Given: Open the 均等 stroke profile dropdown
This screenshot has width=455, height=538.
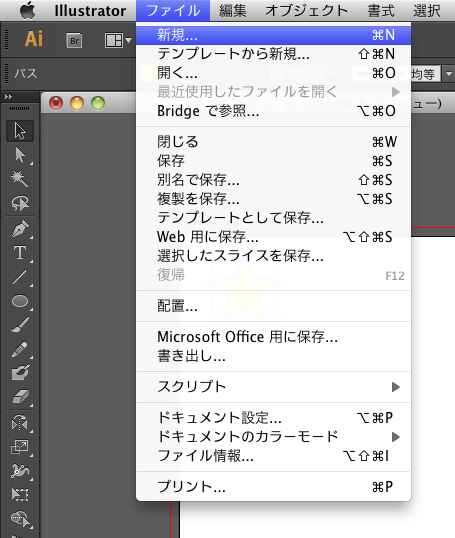Looking at the screenshot, I should pyautogui.click(x=449, y=74).
